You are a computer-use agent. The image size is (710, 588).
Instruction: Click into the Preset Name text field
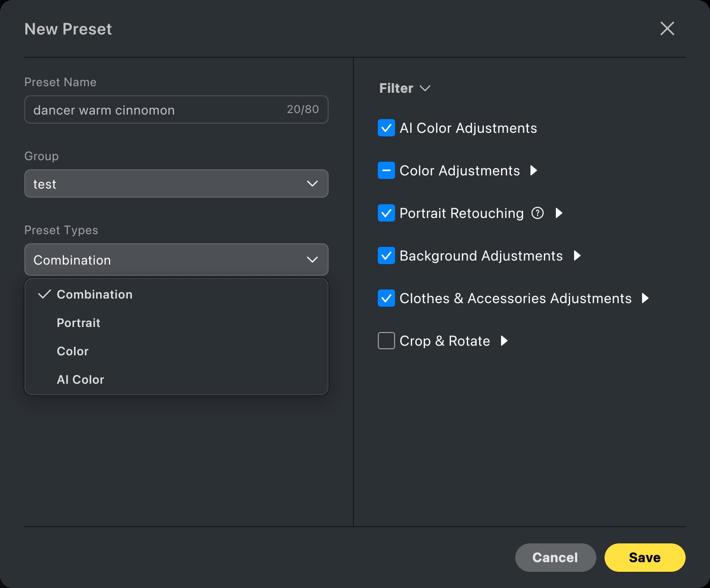click(152, 109)
